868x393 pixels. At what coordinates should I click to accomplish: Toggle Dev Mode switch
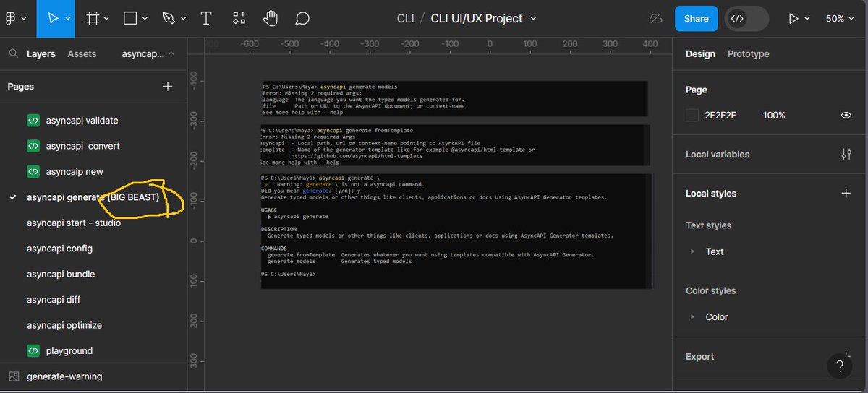(746, 19)
